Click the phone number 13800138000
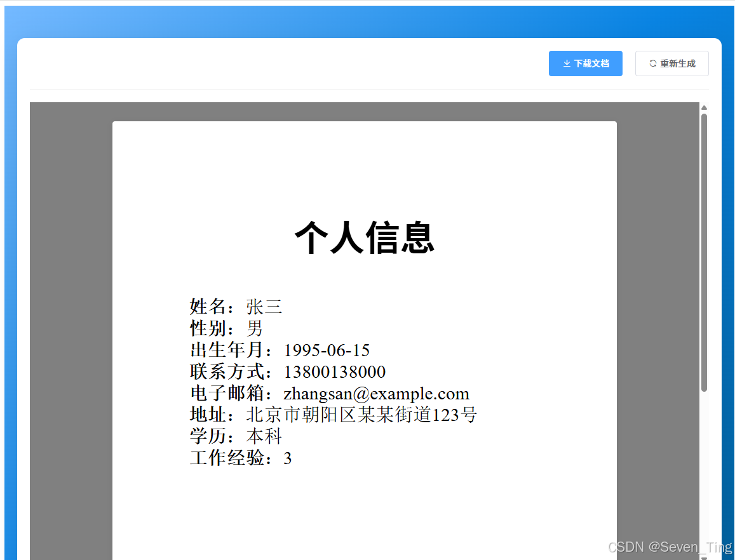The image size is (735, 560). 335,371
